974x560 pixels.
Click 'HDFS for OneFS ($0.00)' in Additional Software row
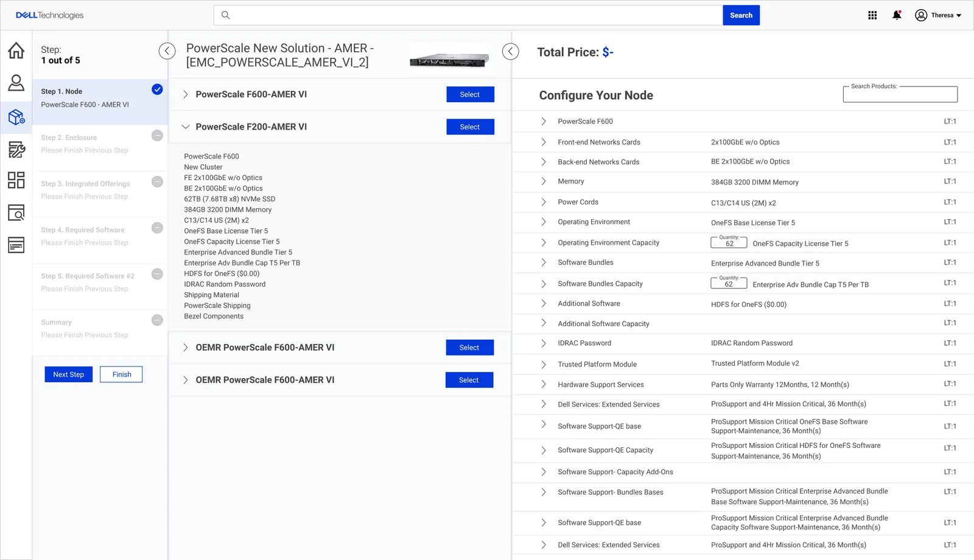(x=749, y=304)
